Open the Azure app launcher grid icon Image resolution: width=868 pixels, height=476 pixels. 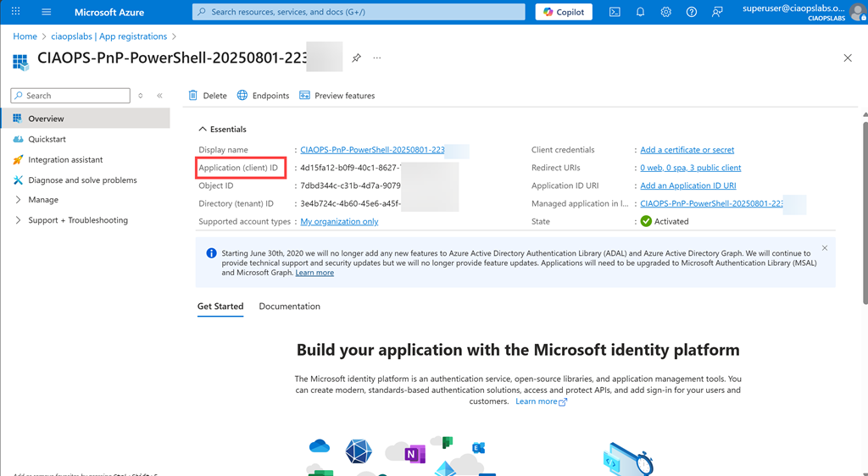pyautogui.click(x=15, y=12)
